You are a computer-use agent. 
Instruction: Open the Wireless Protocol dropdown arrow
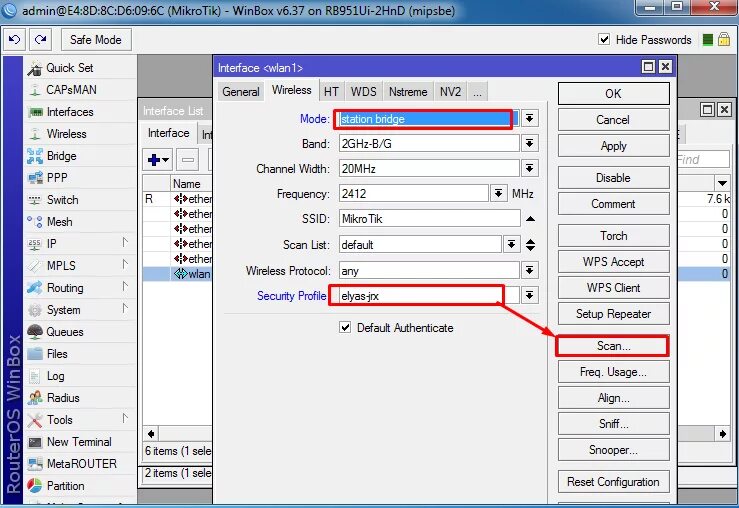(x=529, y=270)
